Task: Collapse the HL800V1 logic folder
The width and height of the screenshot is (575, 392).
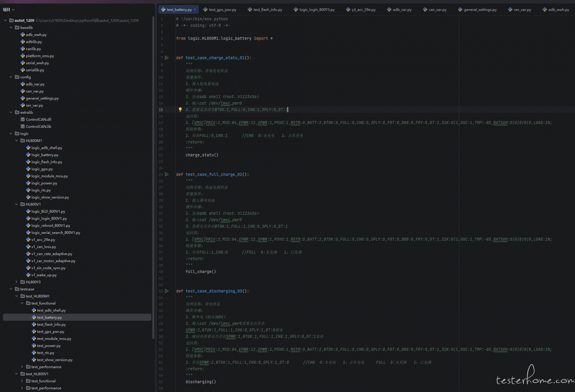Action: (x=17, y=204)
